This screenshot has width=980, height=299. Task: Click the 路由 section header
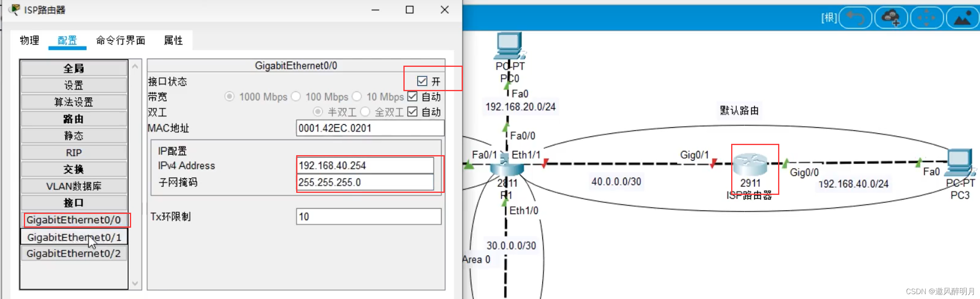74,119
